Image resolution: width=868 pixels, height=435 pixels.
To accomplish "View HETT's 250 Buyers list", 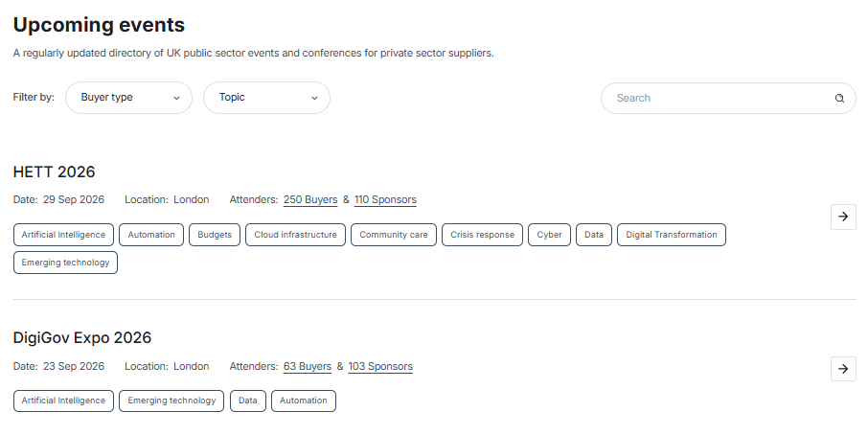I will tap(310, 200).
